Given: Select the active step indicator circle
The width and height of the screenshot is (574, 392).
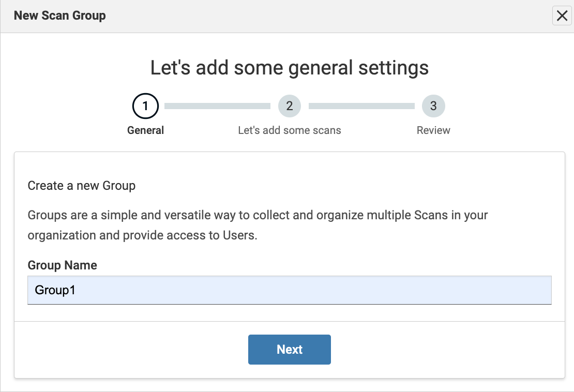Looking at the screenshot, I should [145, 105].
